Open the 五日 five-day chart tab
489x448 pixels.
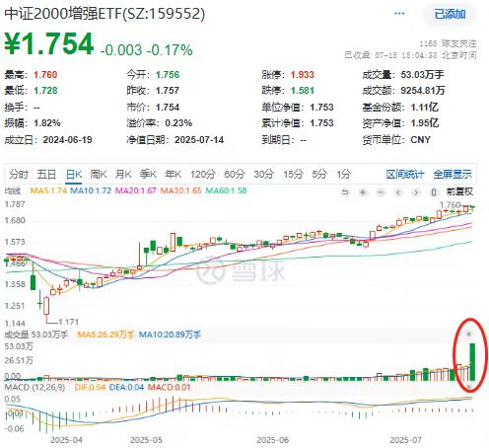coord(46,174)
